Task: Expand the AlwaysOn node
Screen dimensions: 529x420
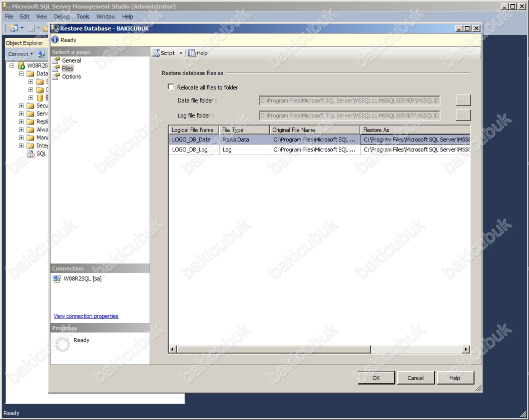Action: [x=21, y=130]
